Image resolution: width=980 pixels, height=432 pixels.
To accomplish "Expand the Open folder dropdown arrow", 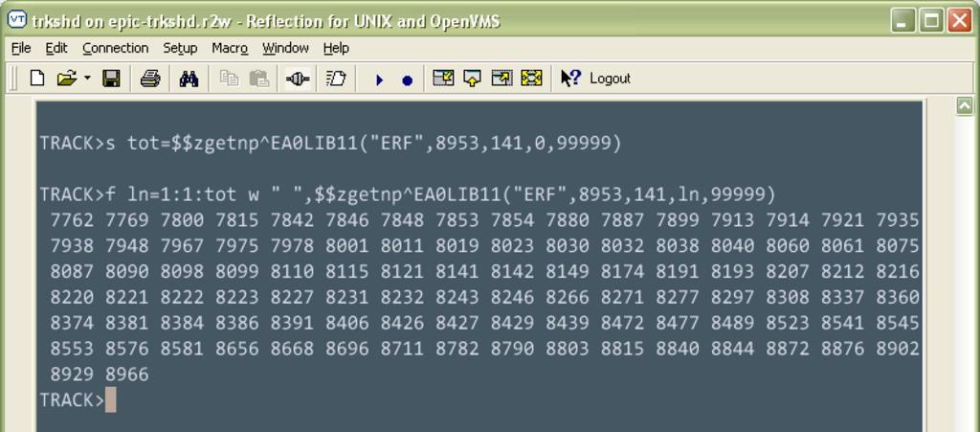I will [87, 79].
